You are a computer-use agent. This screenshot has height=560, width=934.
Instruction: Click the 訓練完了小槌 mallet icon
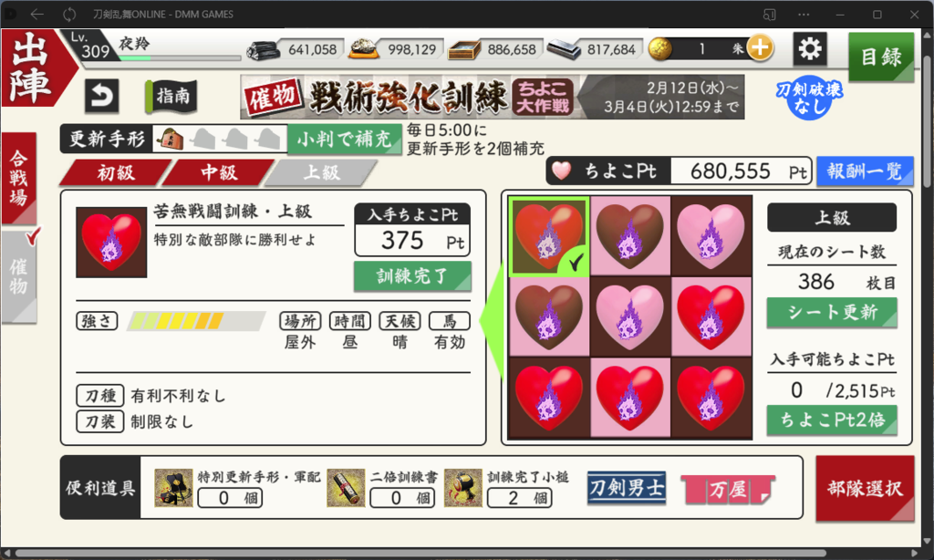click(462, 487)
